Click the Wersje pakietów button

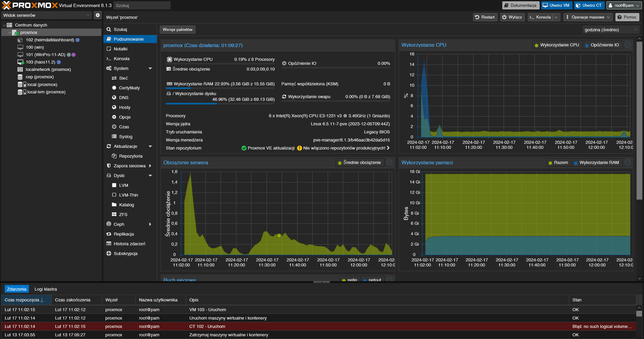point(177,30)
